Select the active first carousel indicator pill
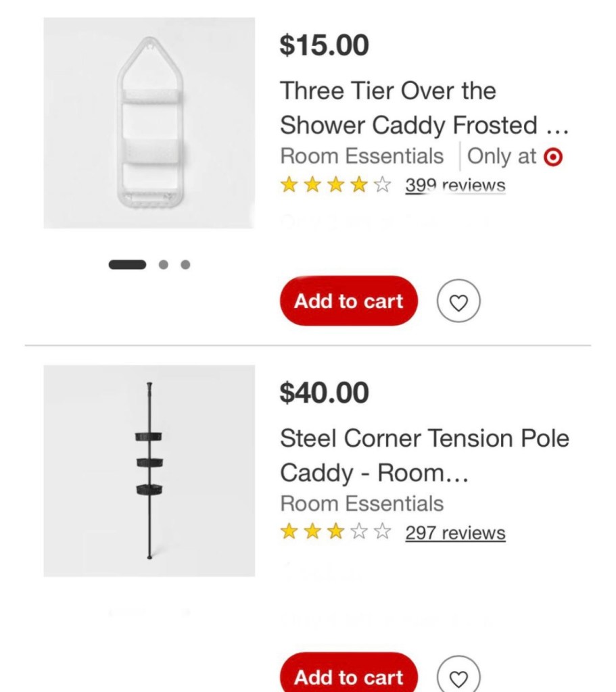Viewport: 616px width, 692px height. point(127,264)
